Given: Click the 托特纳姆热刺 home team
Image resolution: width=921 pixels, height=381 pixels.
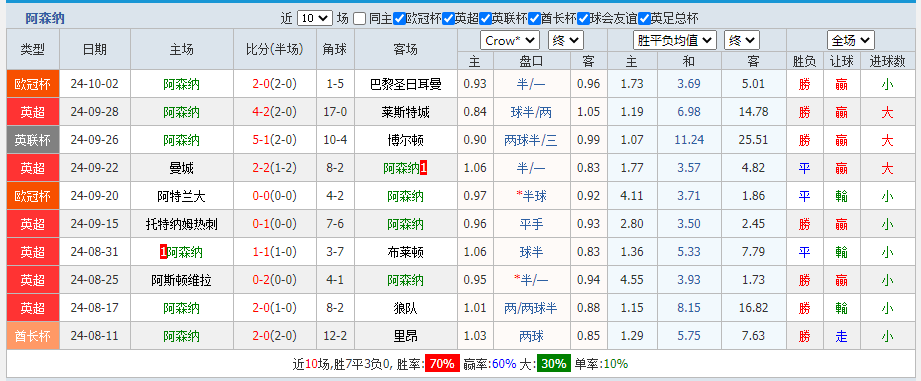Looking at the screenshot, I should pyautogui.click(x=181, y=224).
